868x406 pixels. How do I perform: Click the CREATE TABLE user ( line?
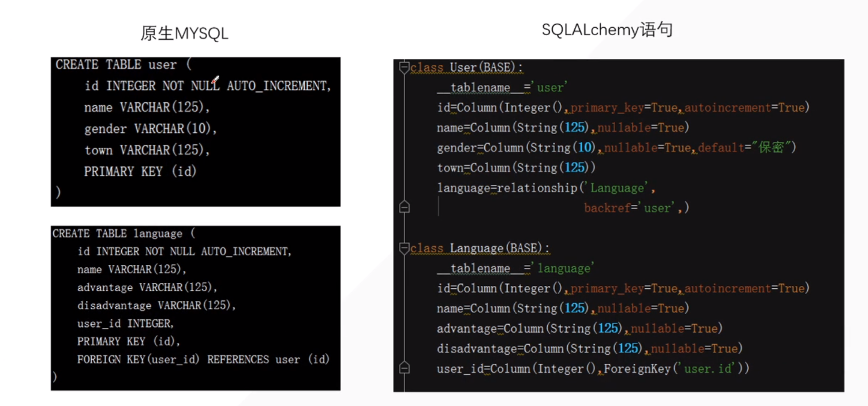pyautogui.click(x=124, y=65)
